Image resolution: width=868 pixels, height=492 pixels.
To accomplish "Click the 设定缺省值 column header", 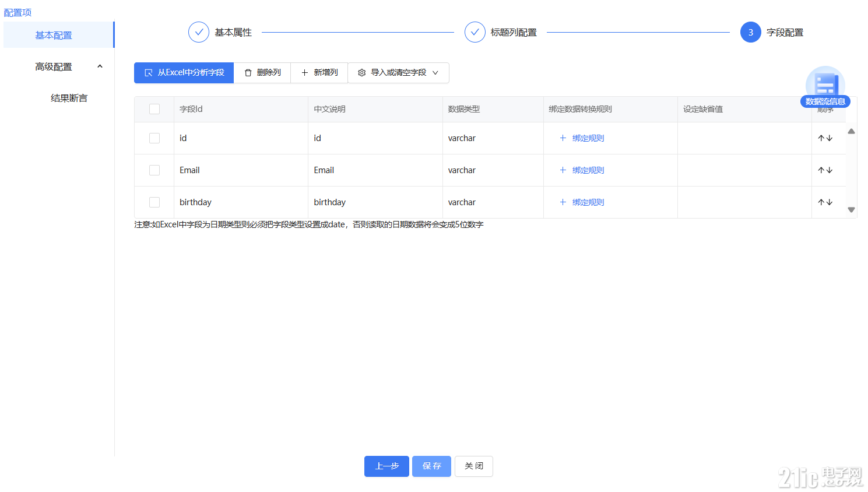I will pyautogui.click(x=744, y=109).
